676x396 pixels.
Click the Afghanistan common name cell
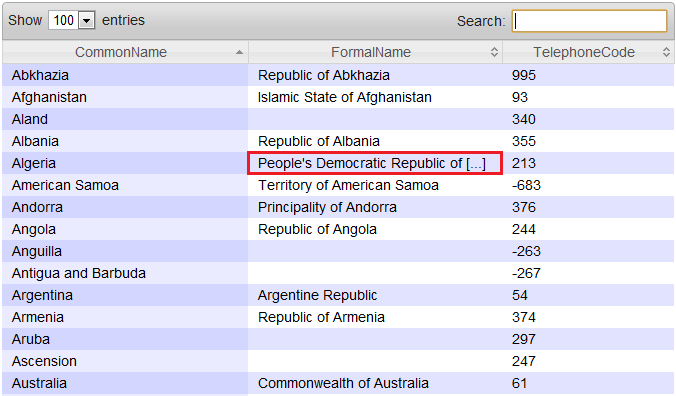pos(125,97)
